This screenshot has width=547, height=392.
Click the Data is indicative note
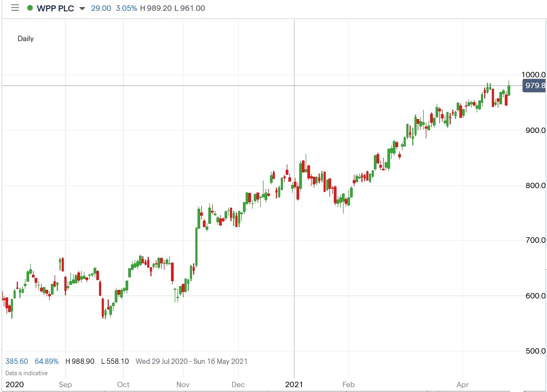coord(27,373)
